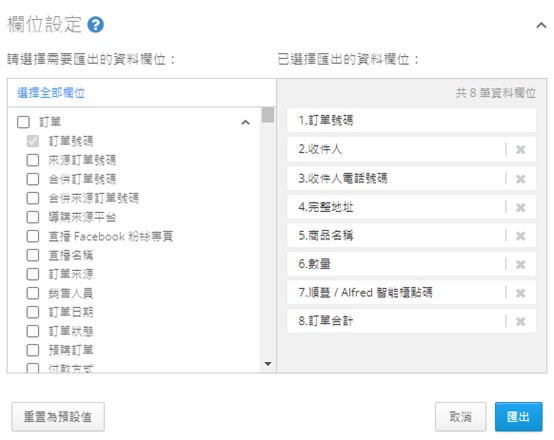The height and width of the screenshot is (440, 554).
Task: Click 重置為預設值 button
Action: 58,417
